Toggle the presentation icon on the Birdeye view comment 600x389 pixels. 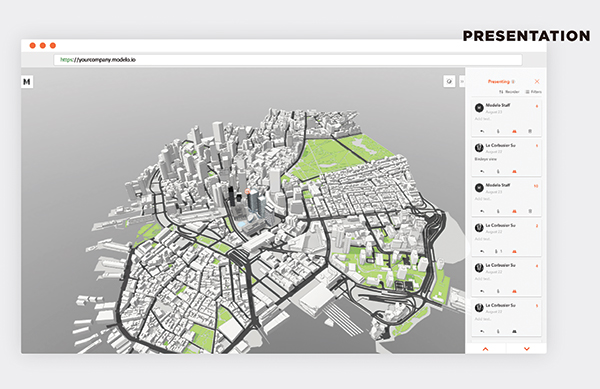(514, 171)
